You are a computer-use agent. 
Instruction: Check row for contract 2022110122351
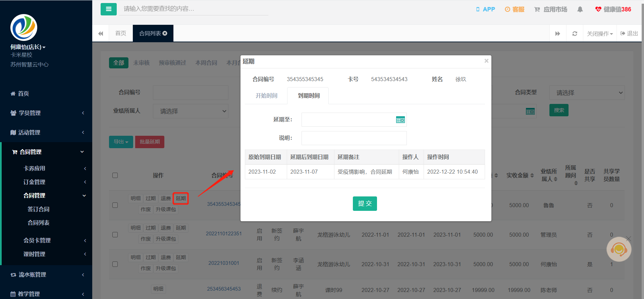[x=115, y=235]
